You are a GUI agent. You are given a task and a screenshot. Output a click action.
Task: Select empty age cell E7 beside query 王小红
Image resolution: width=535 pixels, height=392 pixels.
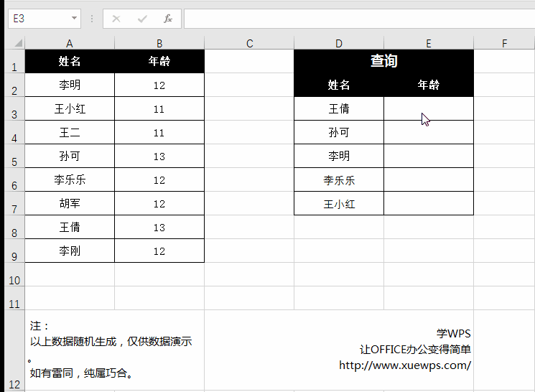(429, 203)
